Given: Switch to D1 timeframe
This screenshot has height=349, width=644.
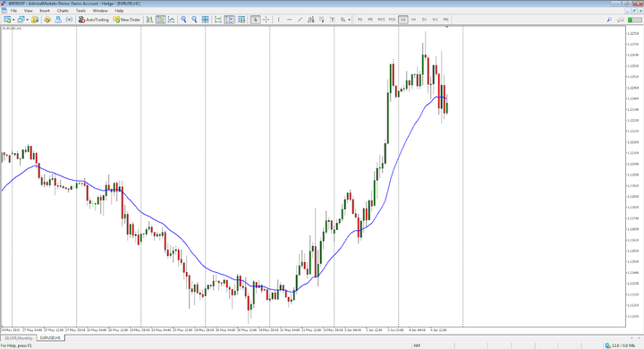Looking at the screenshot, I should click(x=424, y=20).
